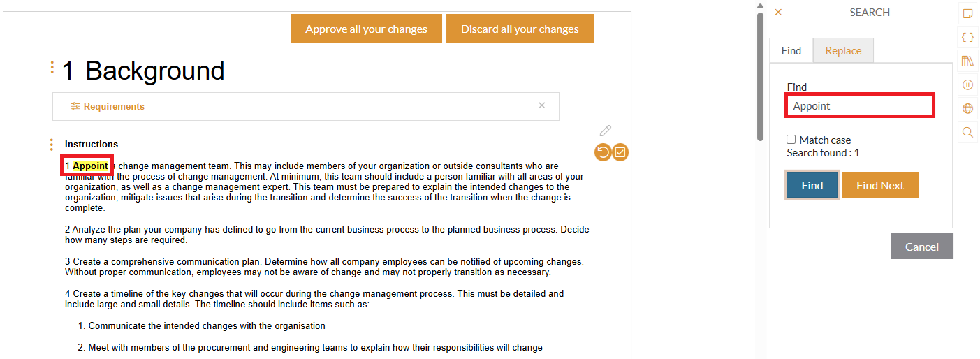Click the Find text input field
980x359 pixels.
point(861,106)
